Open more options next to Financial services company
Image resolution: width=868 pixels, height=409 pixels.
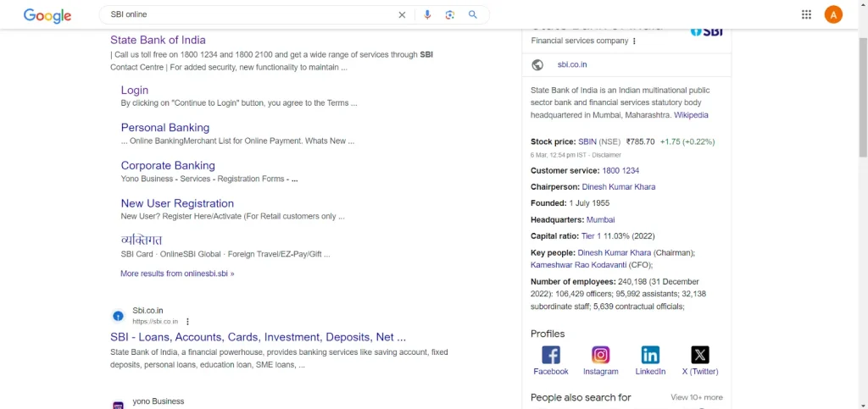(x=634, y=41)
